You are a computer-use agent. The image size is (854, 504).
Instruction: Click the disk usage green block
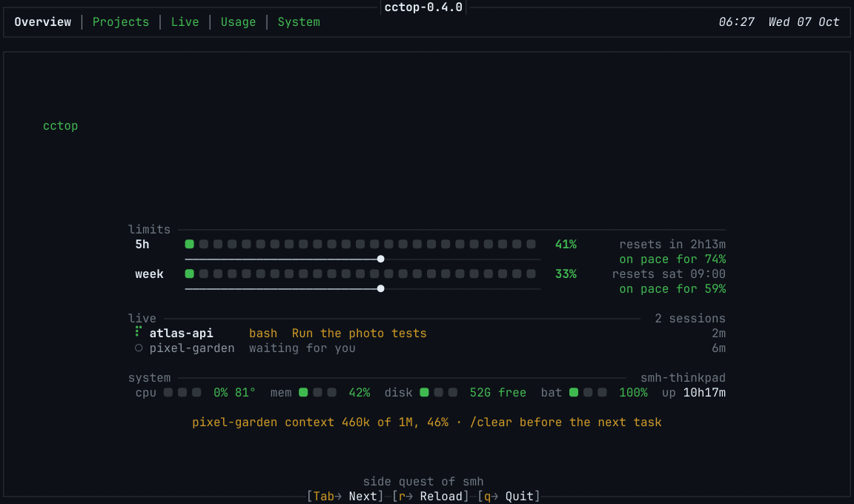click(424, 392)
